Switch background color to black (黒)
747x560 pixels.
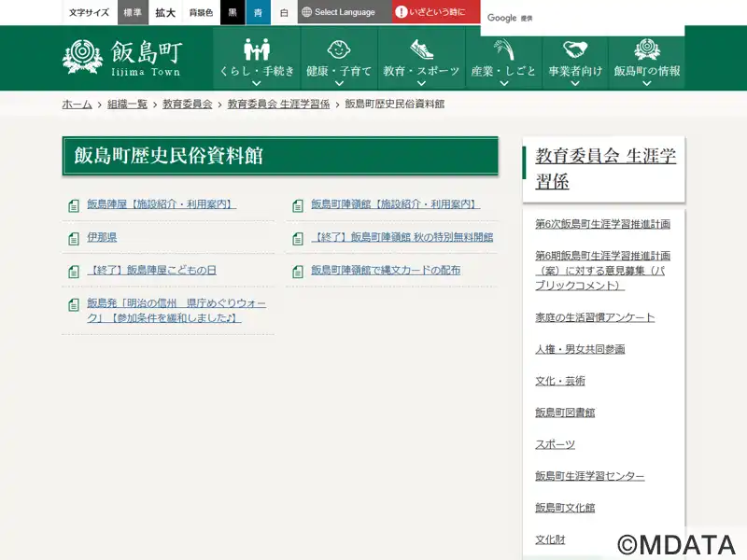[x=233, y=13]
